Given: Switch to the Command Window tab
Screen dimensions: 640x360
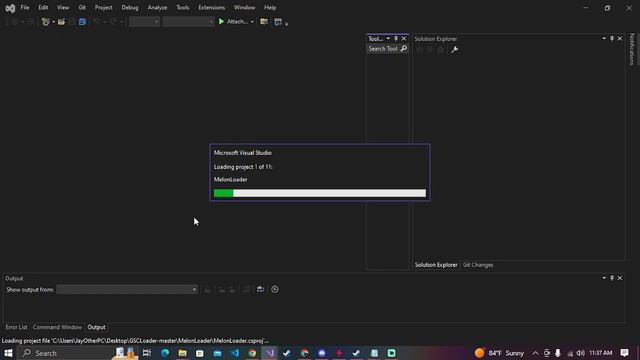Looking at the screenshot, I should coord(57,327).
